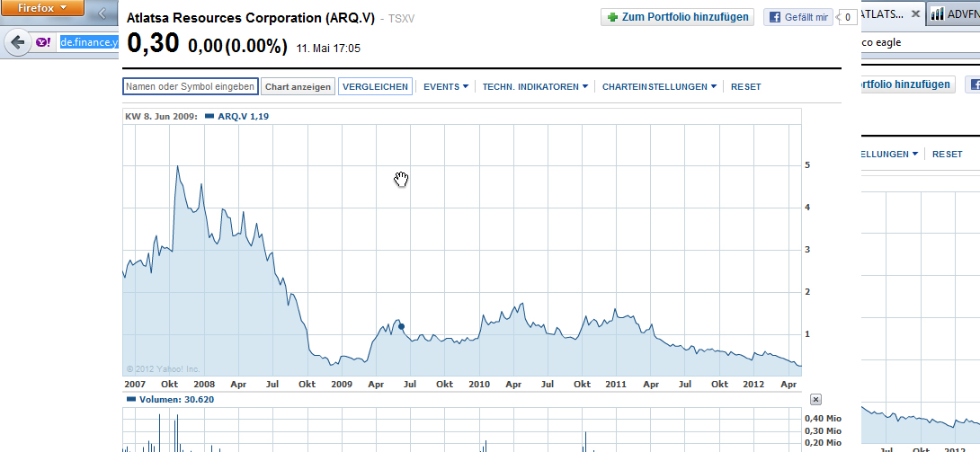The height and width of the screenshot is (452, 980).
Task: Click the 2010 label on time axis
Action: pyautogui.click(x=479, y=384)
